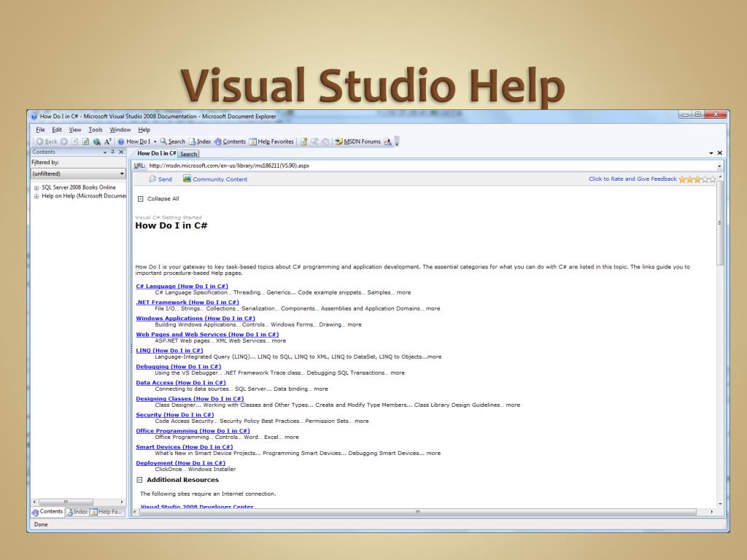Open the Filtered by combo box

(x=78, y=174)
